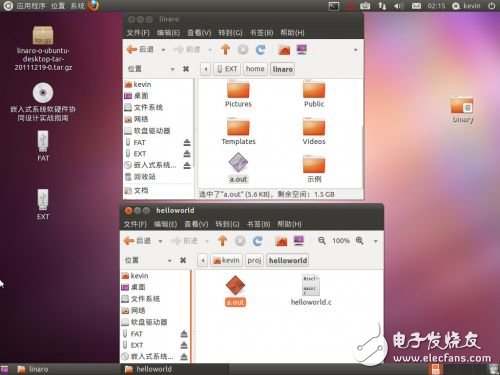Open trash icon in bottom panel
Image resolution: width=500 pixels, height=375 pixels.
click(x=493, y=369)
